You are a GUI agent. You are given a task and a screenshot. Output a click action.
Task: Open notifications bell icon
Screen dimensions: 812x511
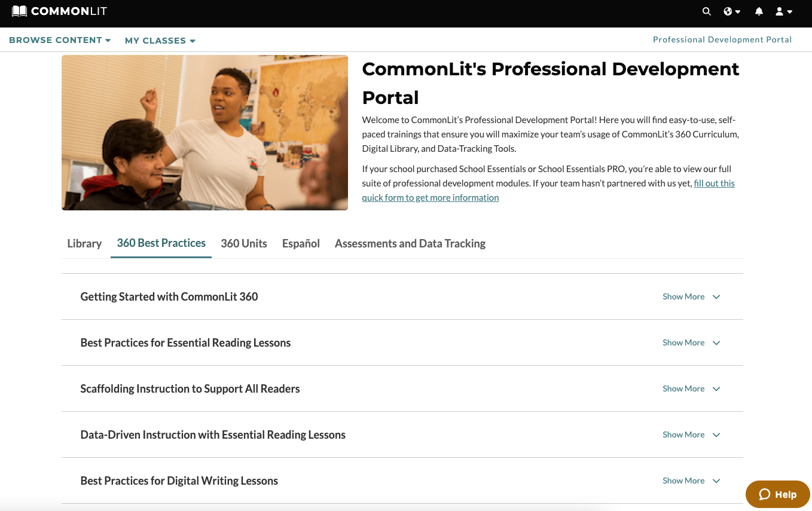click(759, 11)
